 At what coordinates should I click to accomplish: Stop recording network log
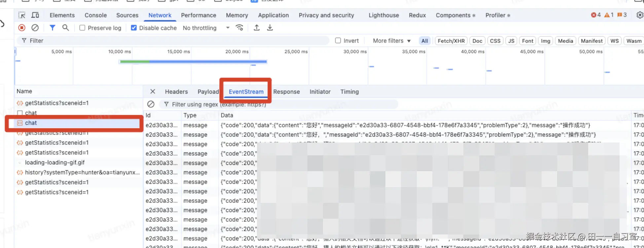22,28
